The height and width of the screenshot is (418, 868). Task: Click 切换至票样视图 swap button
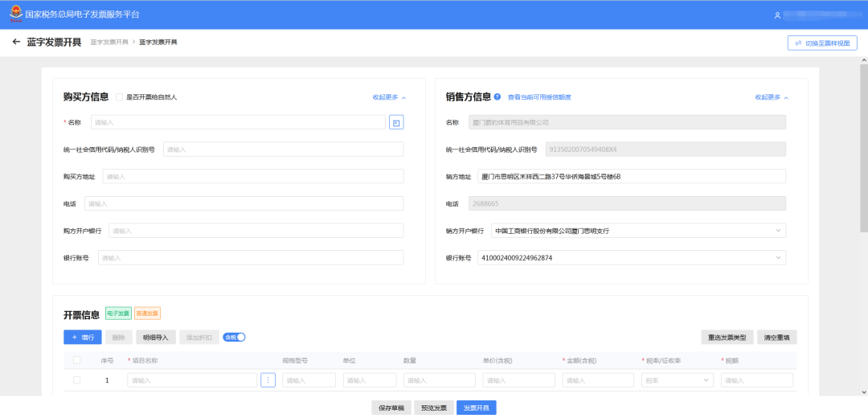coord(822,43)
